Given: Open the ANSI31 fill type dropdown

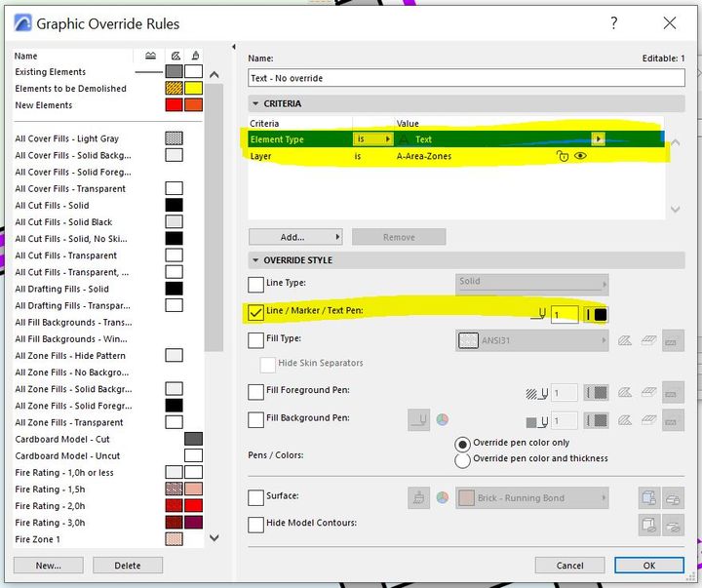Looking at the screenshot, I should [532, 340].
